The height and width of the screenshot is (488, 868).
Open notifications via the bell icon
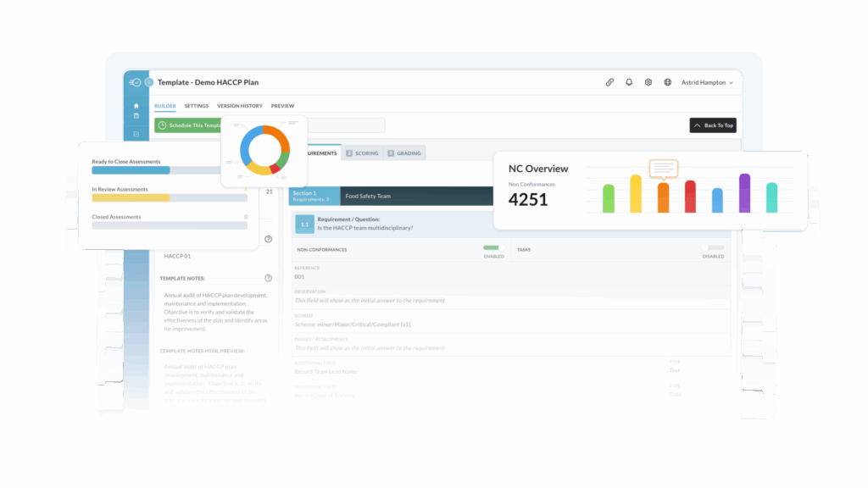(x=629, y=82)
